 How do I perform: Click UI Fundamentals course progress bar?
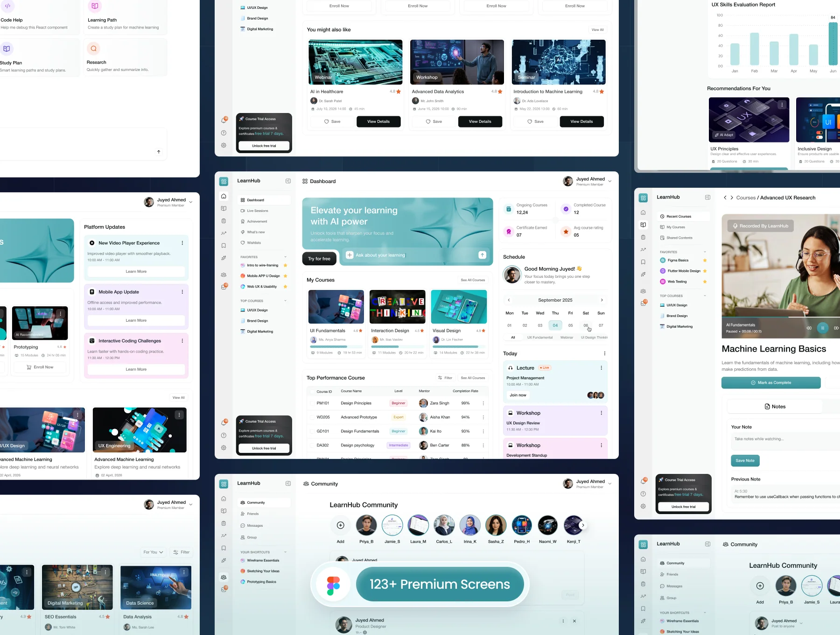click(336, 347)
